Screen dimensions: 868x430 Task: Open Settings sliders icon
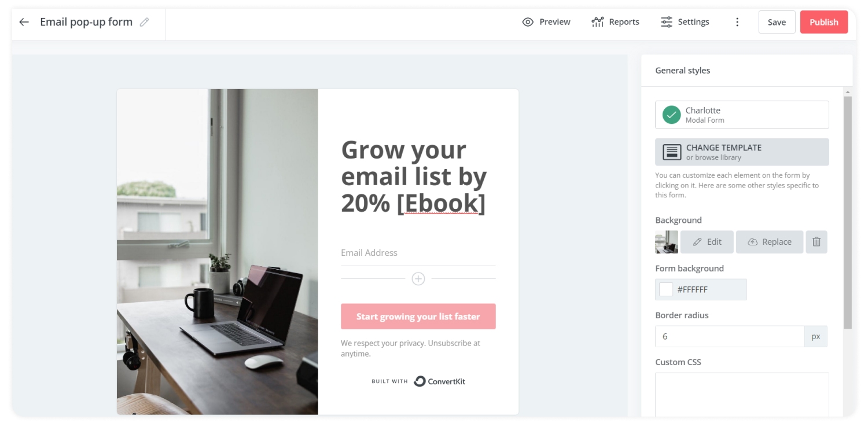click(667, 22)
